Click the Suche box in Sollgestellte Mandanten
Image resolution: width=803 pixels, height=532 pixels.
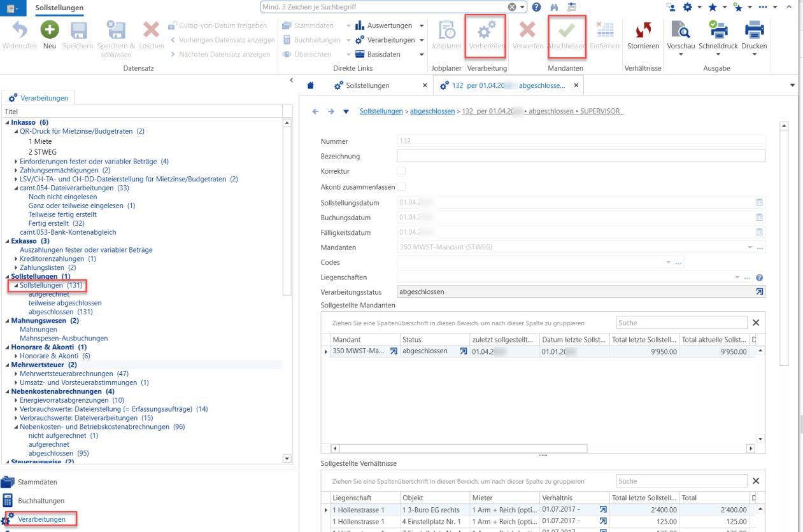point(681,323)
